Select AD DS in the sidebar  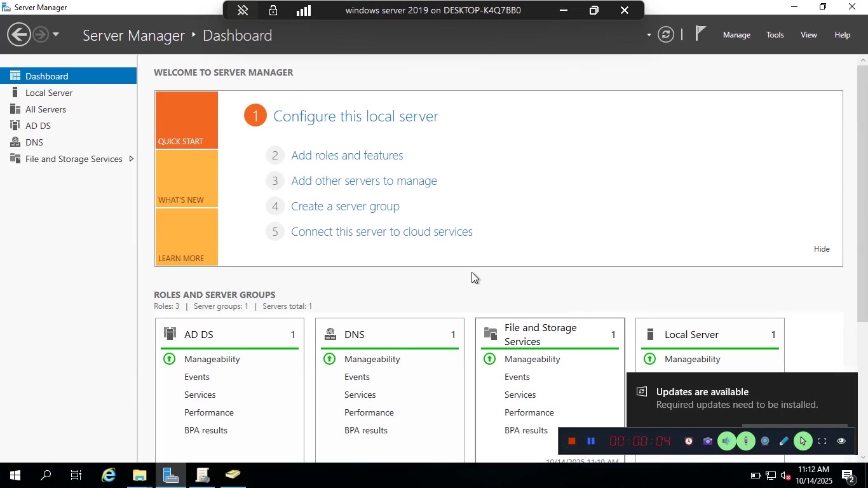(68, 126)
